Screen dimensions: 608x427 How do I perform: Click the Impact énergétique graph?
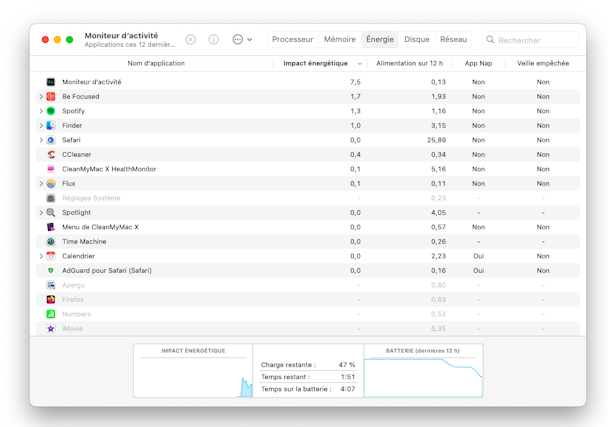tap(193, 371)
